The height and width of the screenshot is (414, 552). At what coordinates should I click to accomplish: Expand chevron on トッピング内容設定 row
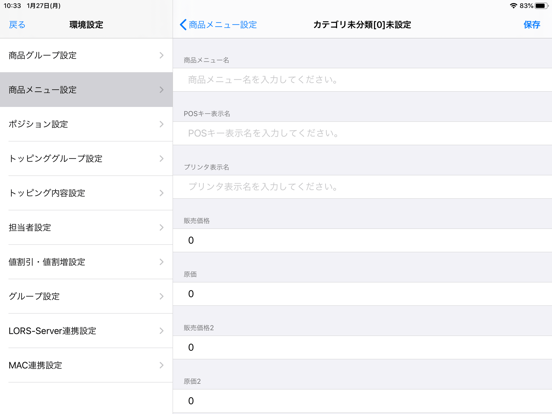(x=161, y=193)
